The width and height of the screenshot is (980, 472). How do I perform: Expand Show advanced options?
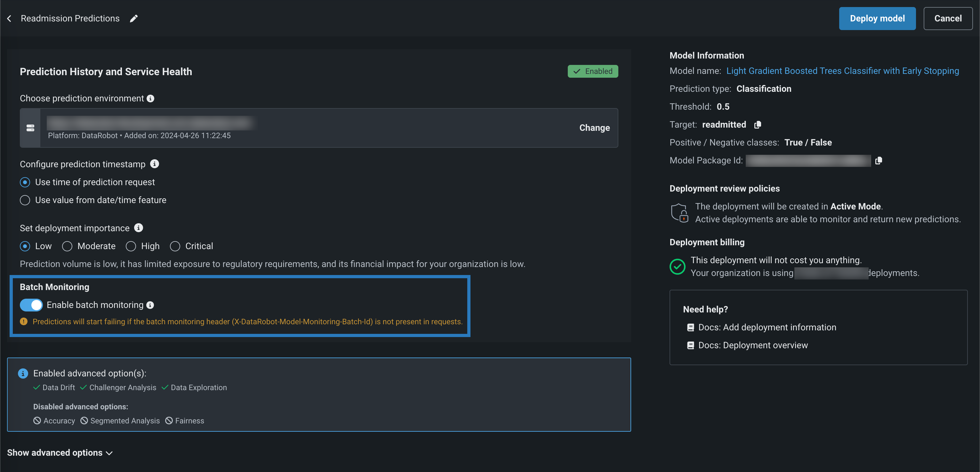[x=60, y=452]
